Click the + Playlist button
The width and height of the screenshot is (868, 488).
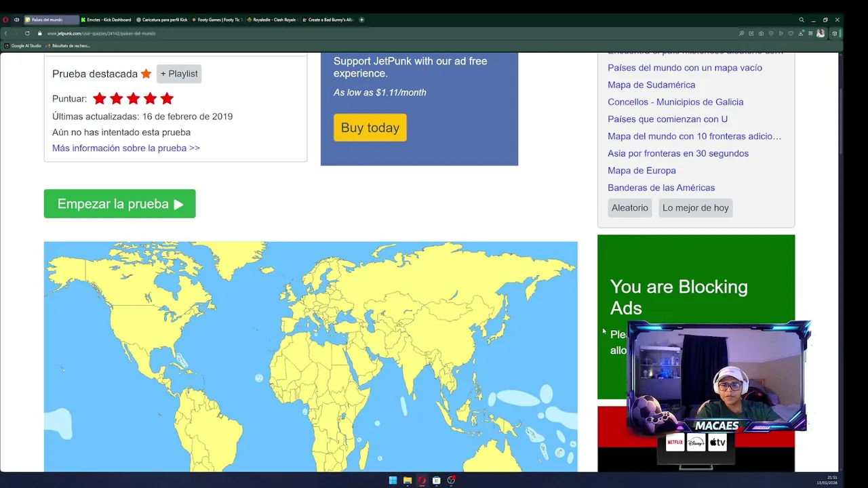179,74
